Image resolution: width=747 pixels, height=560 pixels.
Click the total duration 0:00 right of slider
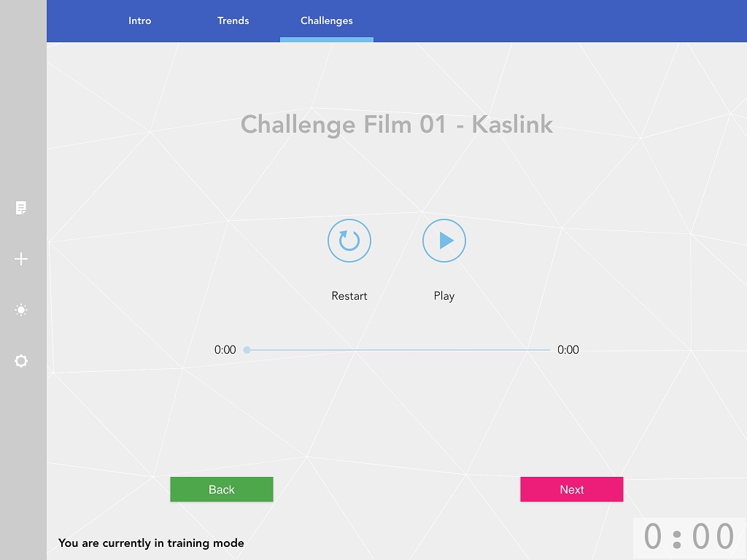click(568, 349)
